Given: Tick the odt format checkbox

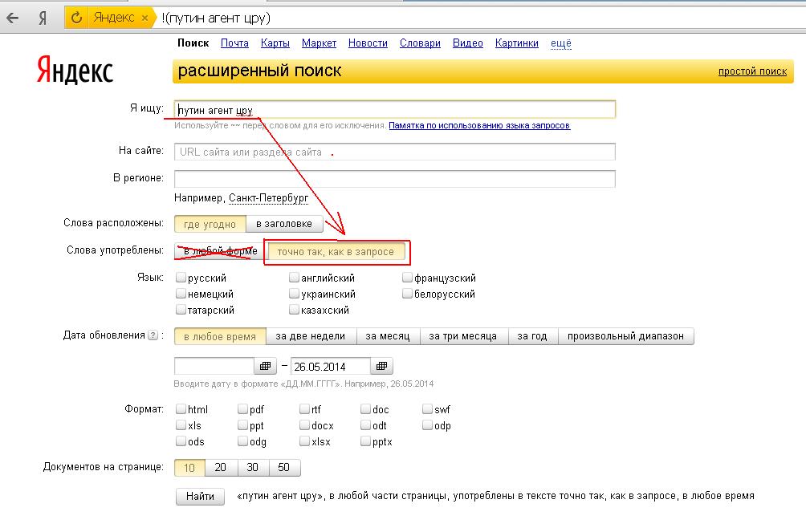Looking at the screenshot, I should click(365, 425).
